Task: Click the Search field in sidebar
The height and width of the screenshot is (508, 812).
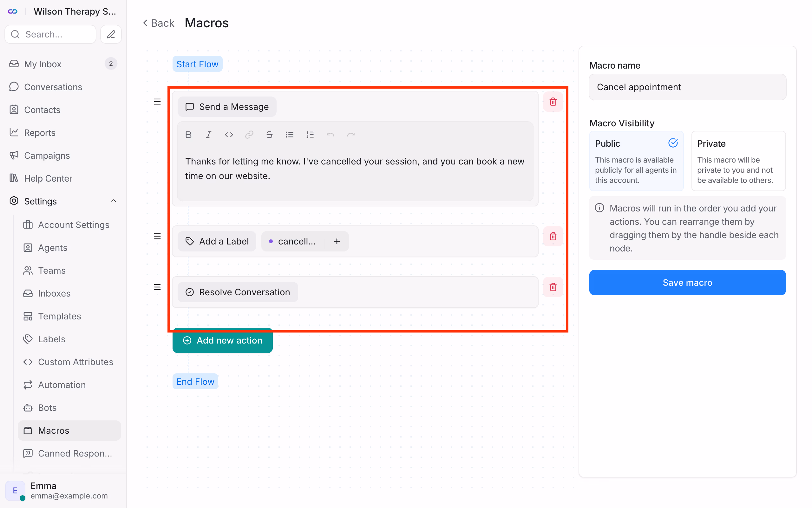Action: [x=50, y=34]
